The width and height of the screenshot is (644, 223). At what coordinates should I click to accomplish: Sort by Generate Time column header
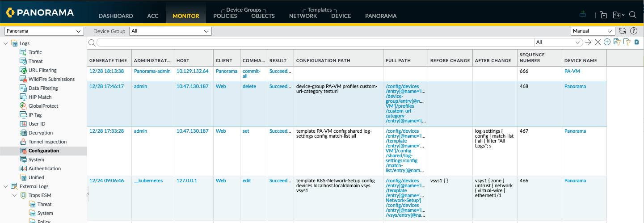click(x=108, y=60)
